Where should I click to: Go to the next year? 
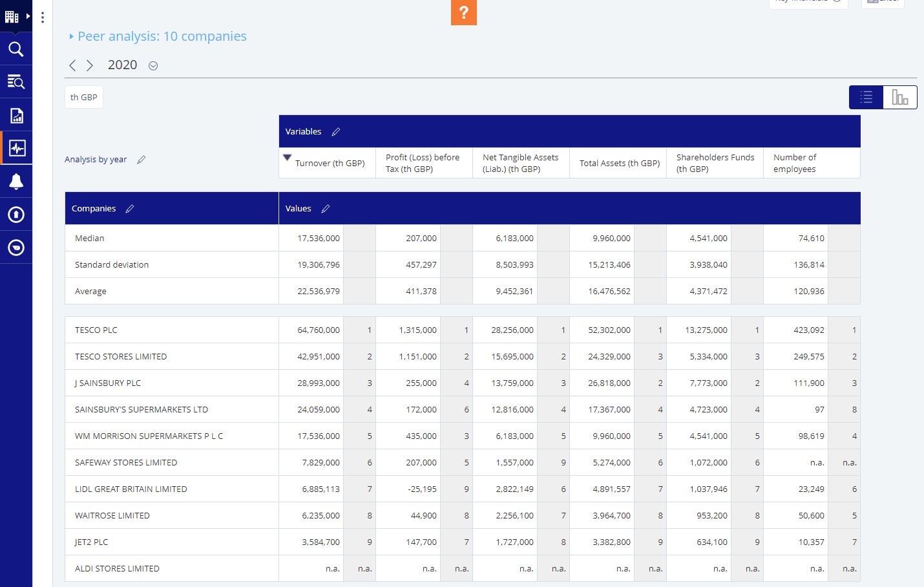tap(90, 65)
